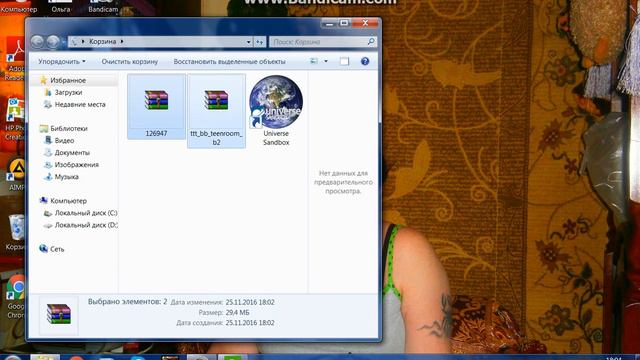Open the Bandicam desktop shortcut
The height and width of the screenshot is (360, 640).
tap(103, 7)
